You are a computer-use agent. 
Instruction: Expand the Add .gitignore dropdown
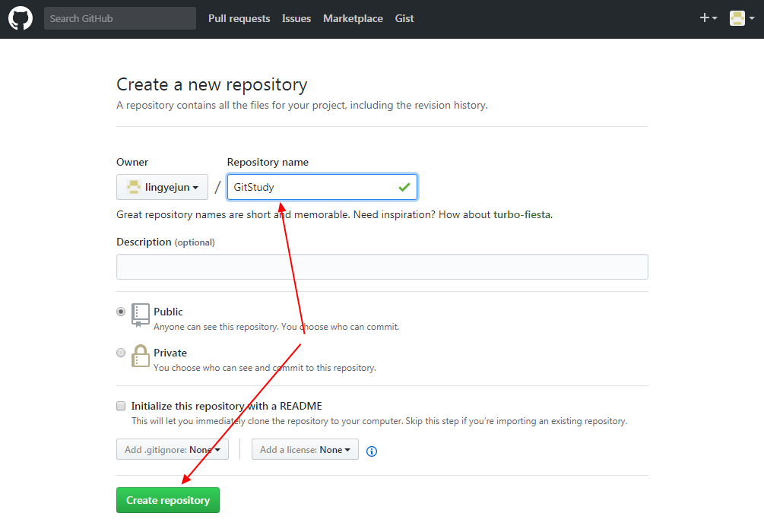173,449
